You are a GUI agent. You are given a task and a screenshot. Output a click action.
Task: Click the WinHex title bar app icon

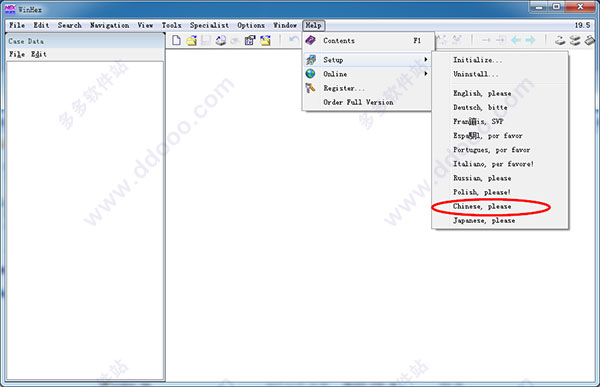10,9
